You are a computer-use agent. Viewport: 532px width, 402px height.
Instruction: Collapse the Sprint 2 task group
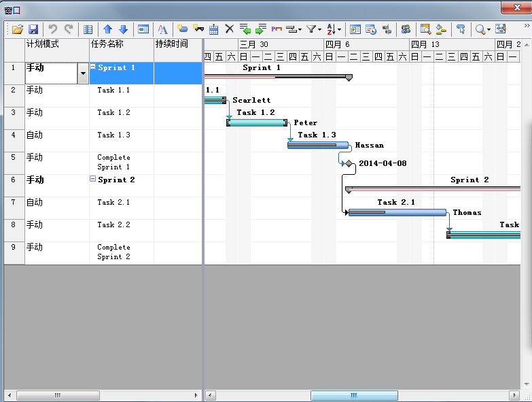93,180
